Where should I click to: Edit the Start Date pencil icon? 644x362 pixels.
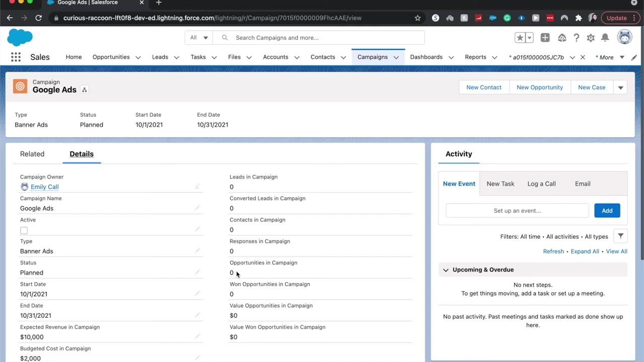(198, 293)
